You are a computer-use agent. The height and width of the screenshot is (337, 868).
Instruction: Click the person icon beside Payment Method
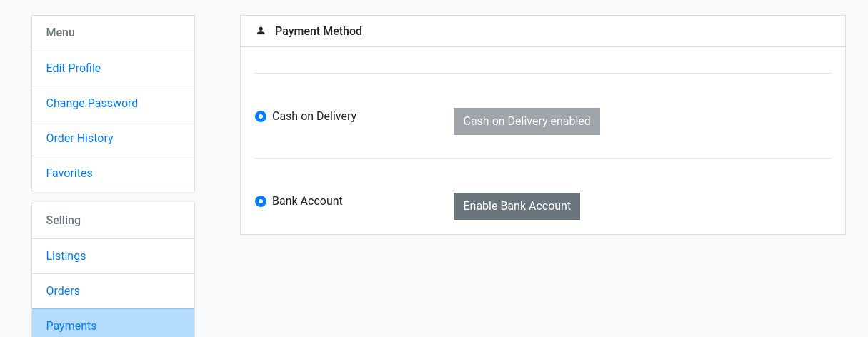[261, 31]
